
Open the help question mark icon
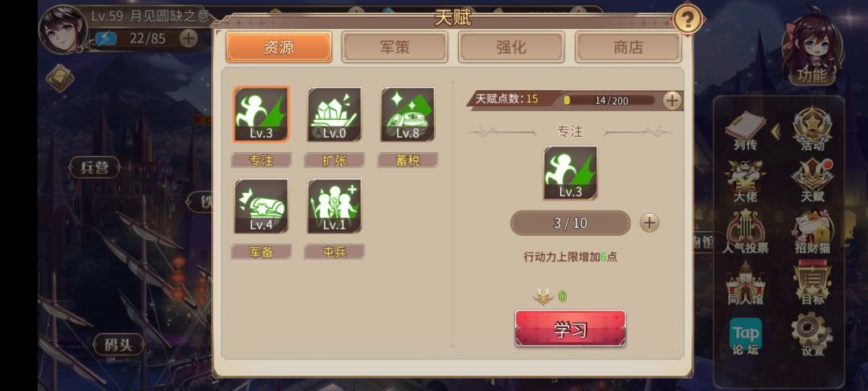click(x=687, y=20)
